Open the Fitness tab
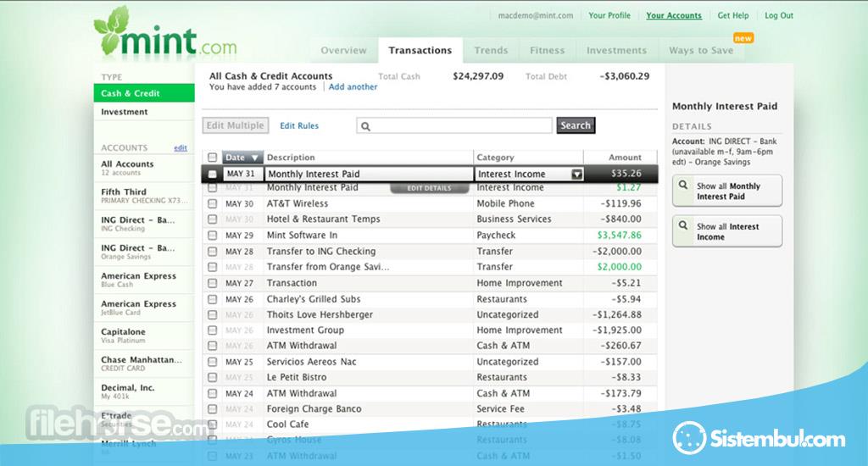Screen dimensions: 868x466 [x=547, y=50]
